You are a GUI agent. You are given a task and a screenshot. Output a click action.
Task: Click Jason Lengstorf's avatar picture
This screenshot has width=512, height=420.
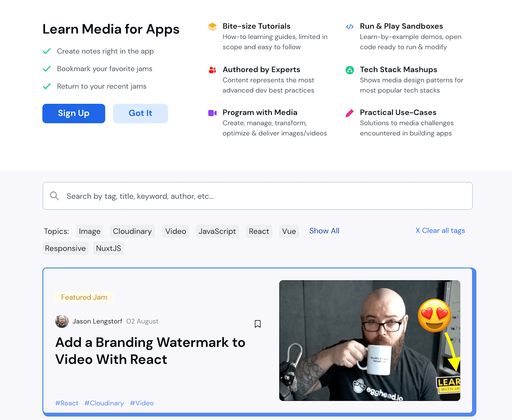[62, 321]
